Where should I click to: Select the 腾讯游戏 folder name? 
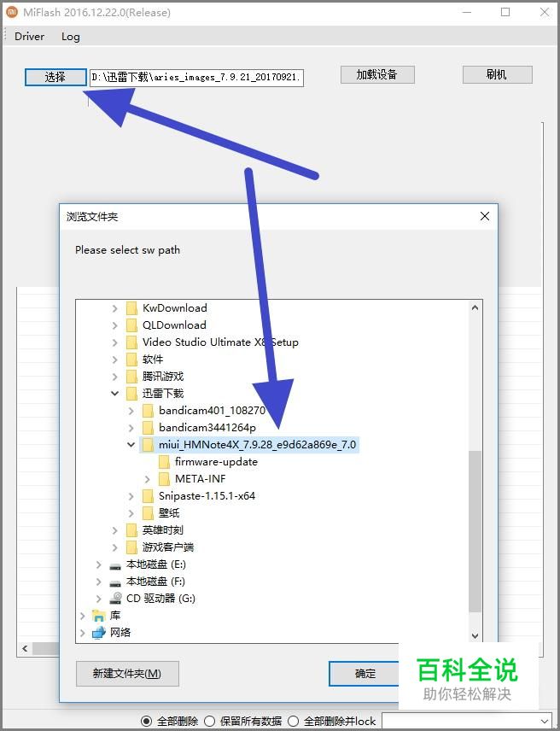point(163,377)
